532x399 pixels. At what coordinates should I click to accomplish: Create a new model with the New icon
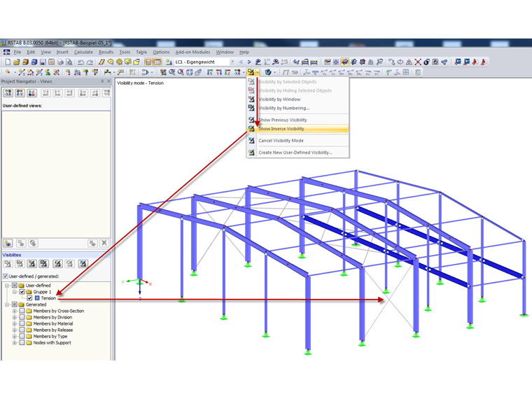[8, 62]
